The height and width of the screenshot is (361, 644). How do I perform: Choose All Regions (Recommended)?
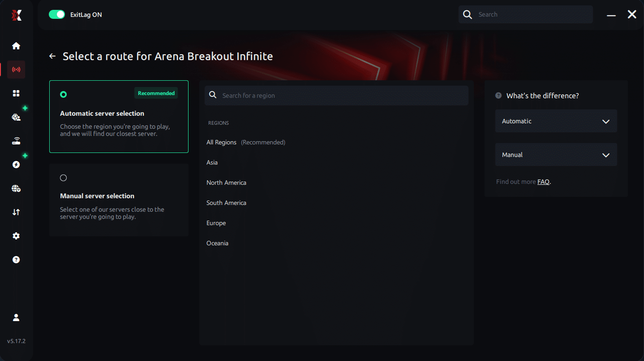(x=246, y=142)
